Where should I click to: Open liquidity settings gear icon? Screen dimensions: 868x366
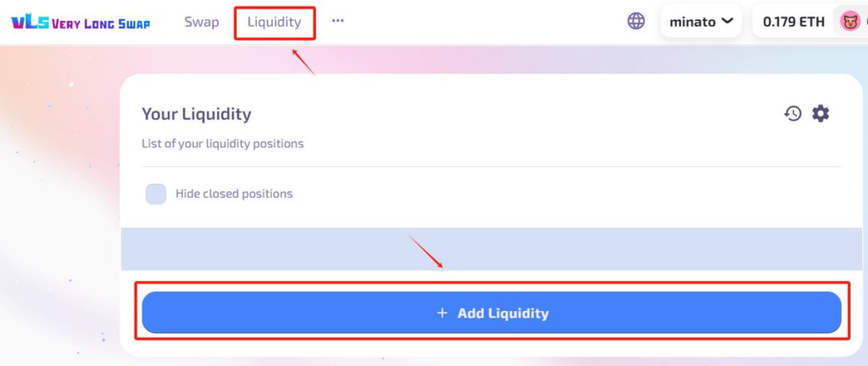tap(821, 114)
